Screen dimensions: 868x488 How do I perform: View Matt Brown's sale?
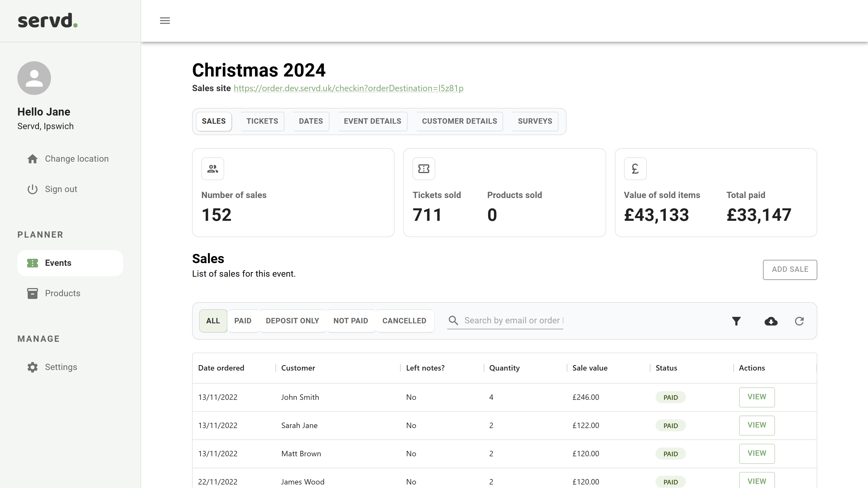coord(757,454)
